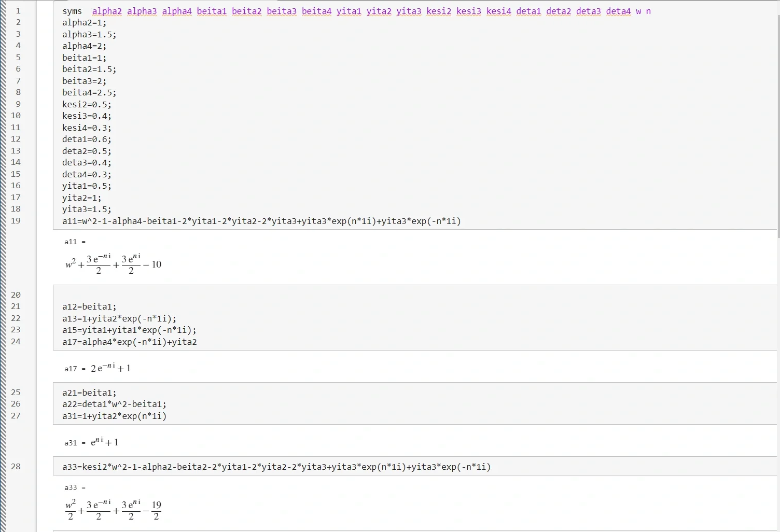Click 'kesi2' in the syms declaration line
Image resolution: width=780 pixels, height=532 pixels.
[x=439, y=11]
